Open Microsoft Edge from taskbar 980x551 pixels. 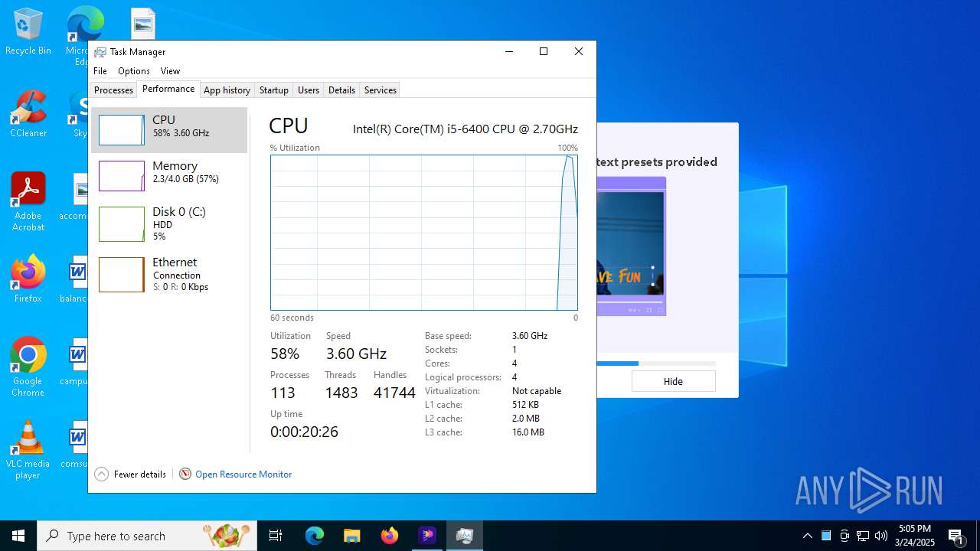point(315,536)
